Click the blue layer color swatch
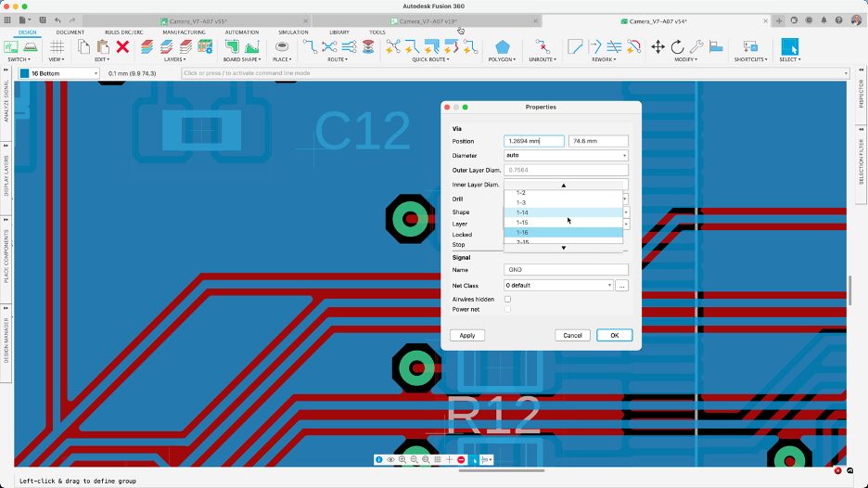868x488 pixels. click(x=24, y=73)
